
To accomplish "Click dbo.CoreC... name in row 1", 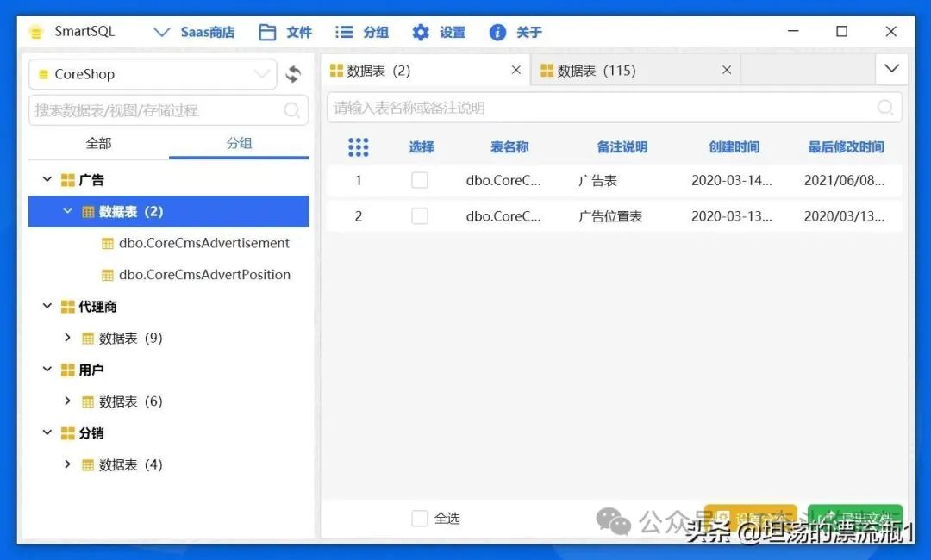I will (503, 180).
